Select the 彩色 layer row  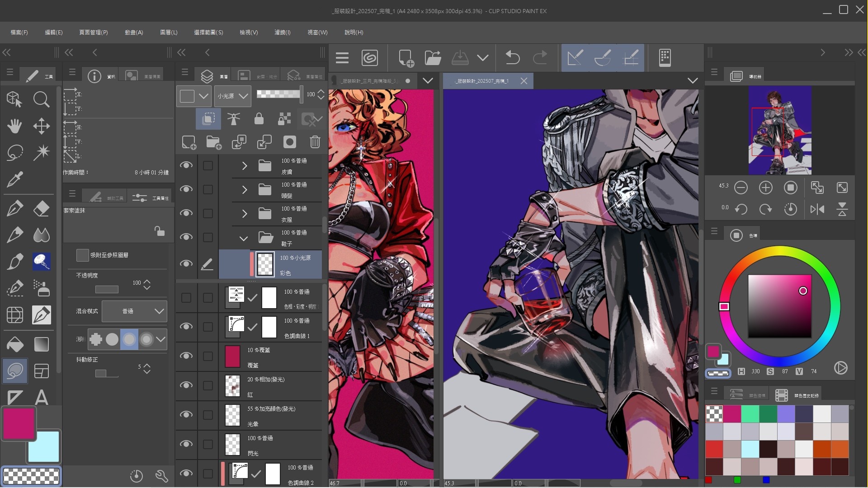(270, 264)
